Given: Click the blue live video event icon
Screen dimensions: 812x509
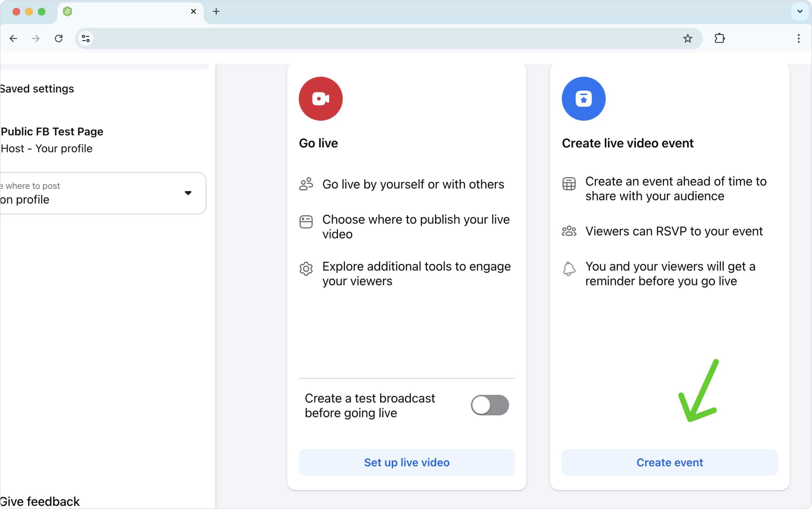Looking at the screenshot, I should [583, 99].
